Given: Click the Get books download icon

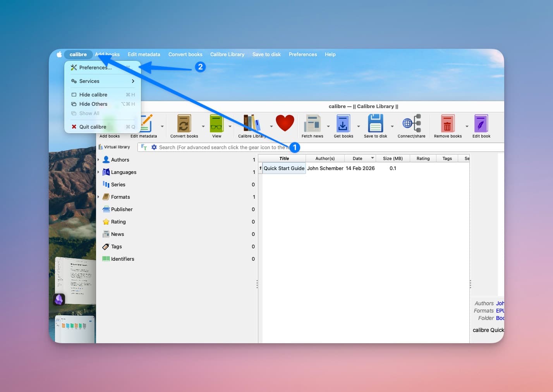Looking at the screenshot, I should point(343,124).
